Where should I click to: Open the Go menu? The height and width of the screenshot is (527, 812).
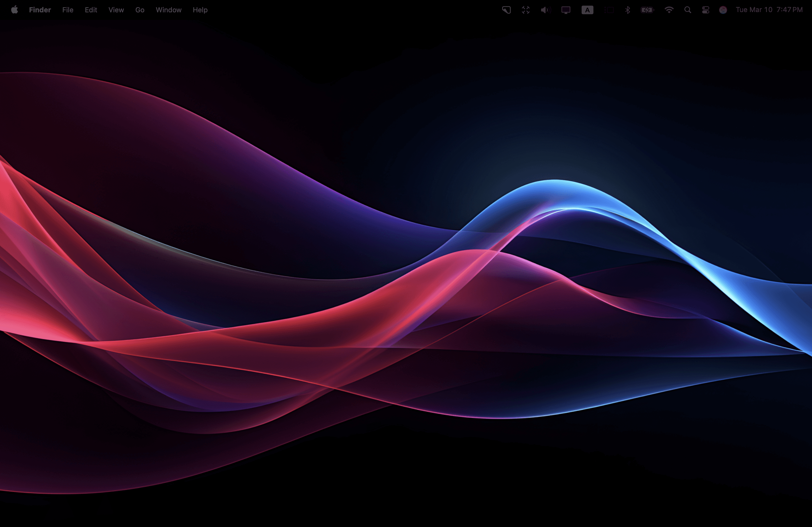[x=140, y=10]
